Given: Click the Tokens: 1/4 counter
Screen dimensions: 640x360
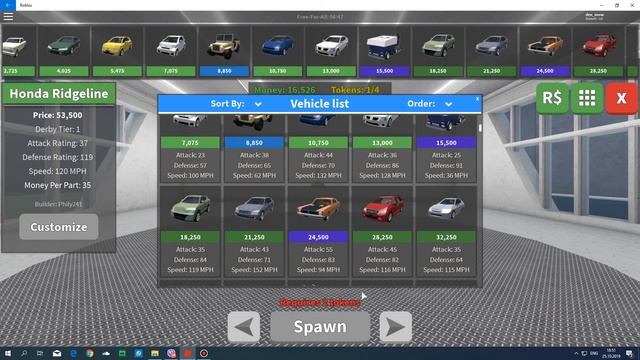Looking at the screenshot, I should point(355,90).
